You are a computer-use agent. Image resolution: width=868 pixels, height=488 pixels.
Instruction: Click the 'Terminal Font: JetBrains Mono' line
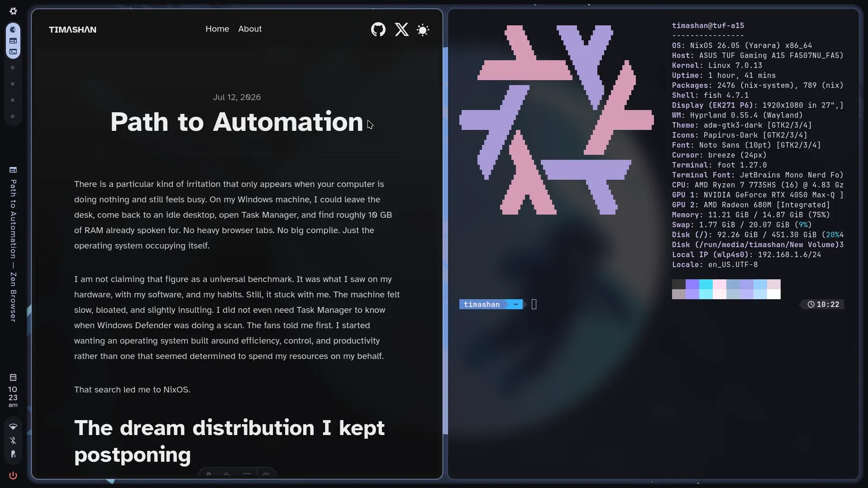[x=758, y=175]
